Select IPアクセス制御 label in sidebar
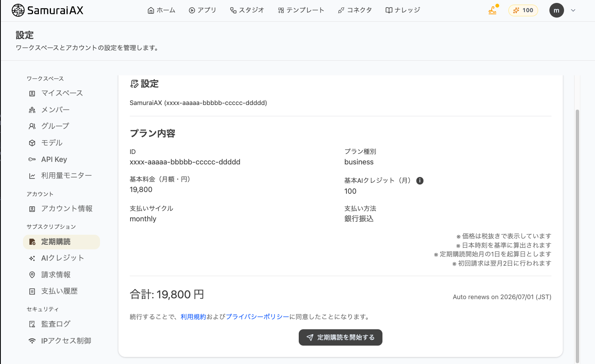Screen dimensions: 595x364 pos(66,341)
